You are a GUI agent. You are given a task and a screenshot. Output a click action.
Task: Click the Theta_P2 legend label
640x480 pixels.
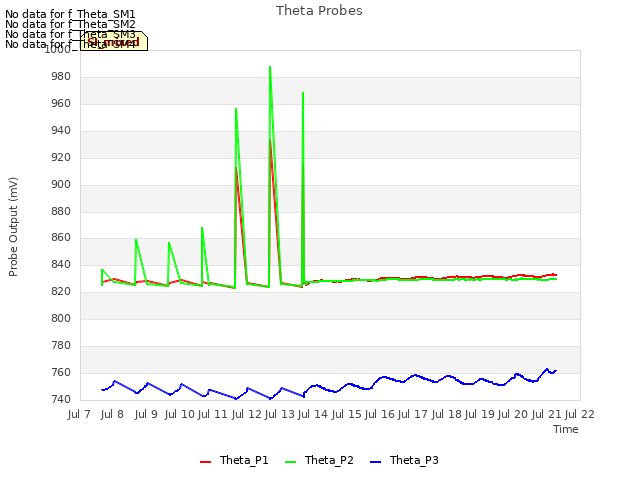[329, 460]
